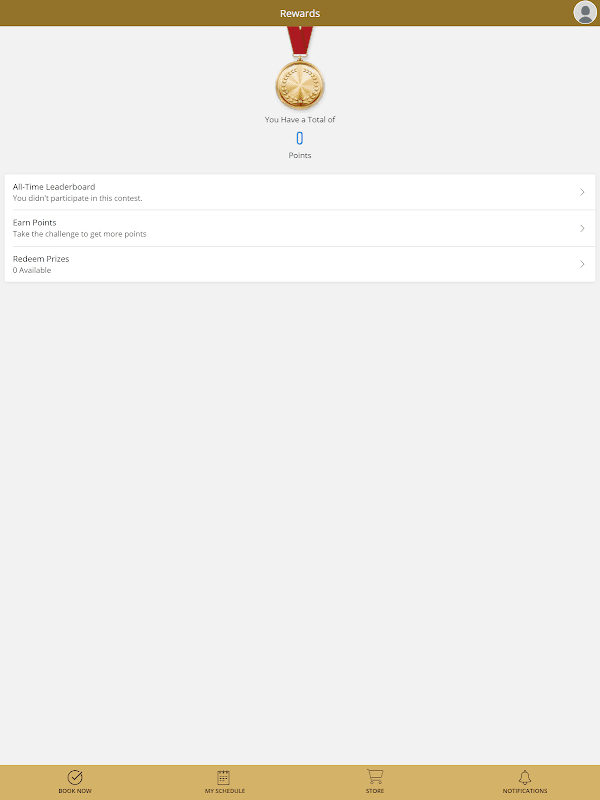The height and width of the screenshot is (800, 600).
Task: Switch to the My Schedule tab label
Action: (x=225, y=791)
